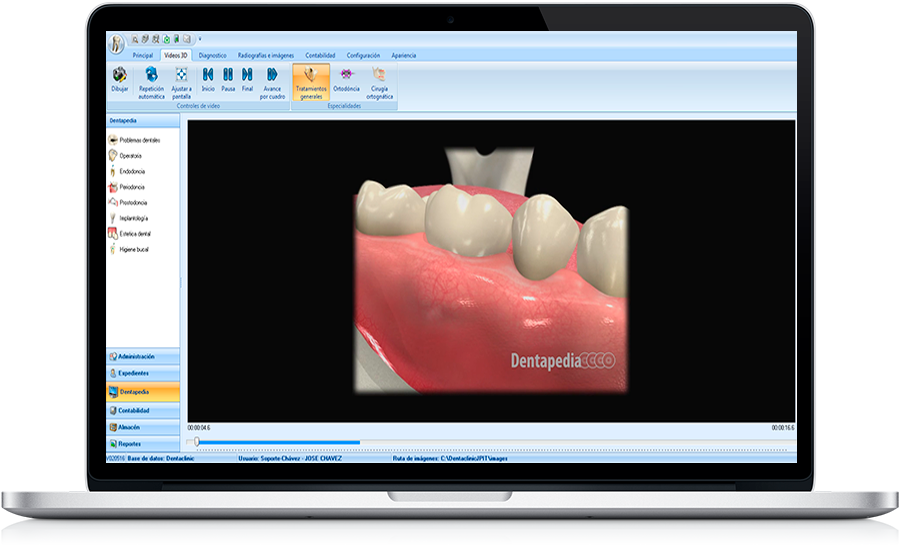Select Endodoncia in the Dentapedia list
The width and height of the screenshot is (900, 548).
coord(132,171)
